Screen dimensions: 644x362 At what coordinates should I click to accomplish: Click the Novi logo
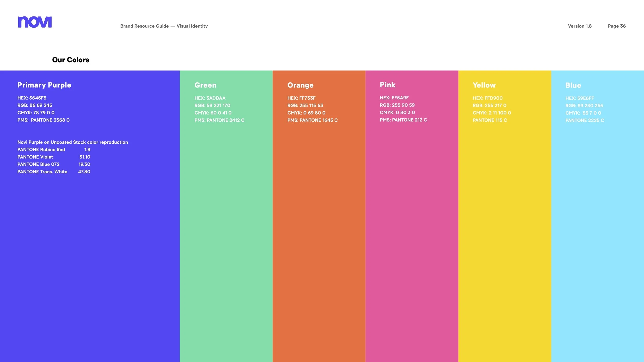point(35,22)
